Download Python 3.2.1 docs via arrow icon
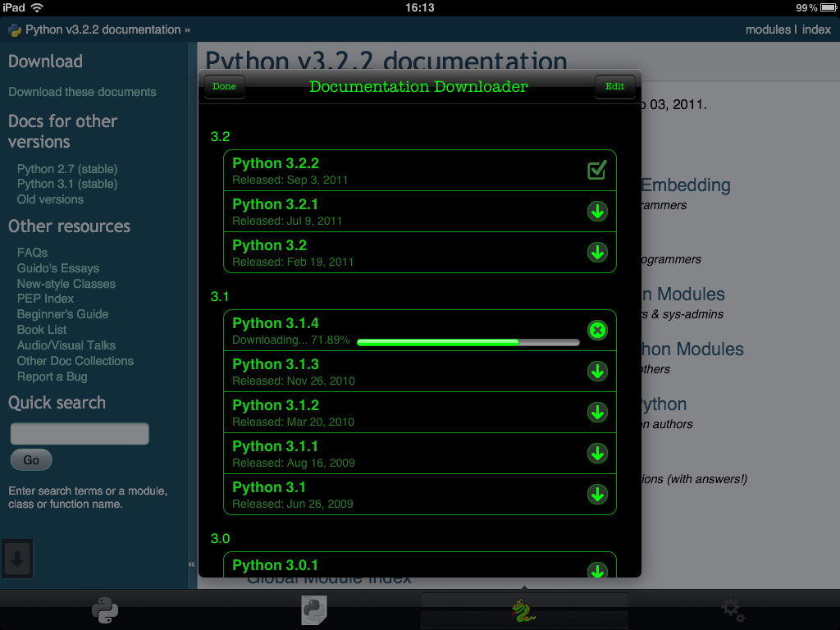This screenshot has width=840, height=630. [x=597, y=212]
